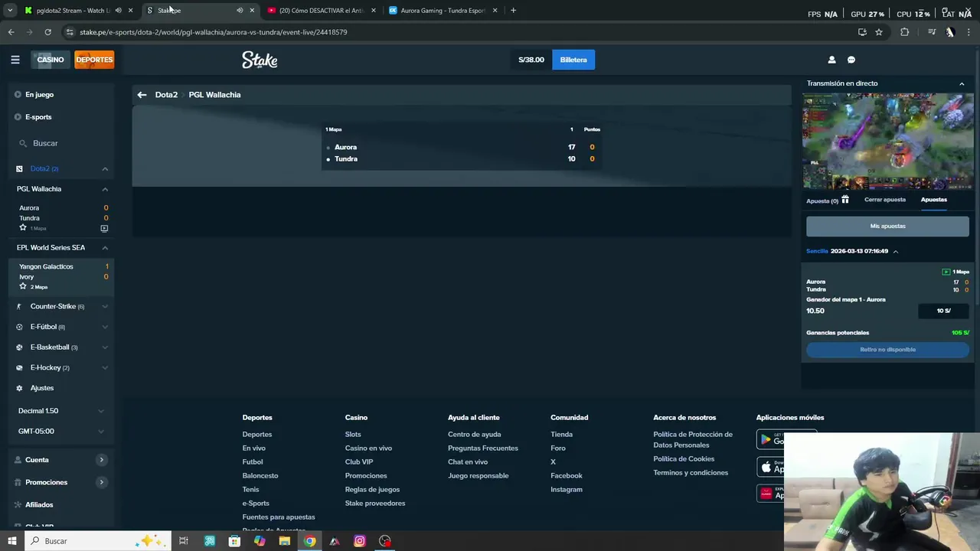Collapse the Transmisión en directo panel
The image size is (980, 551).
pyautogui.click(x=962, y=83)
